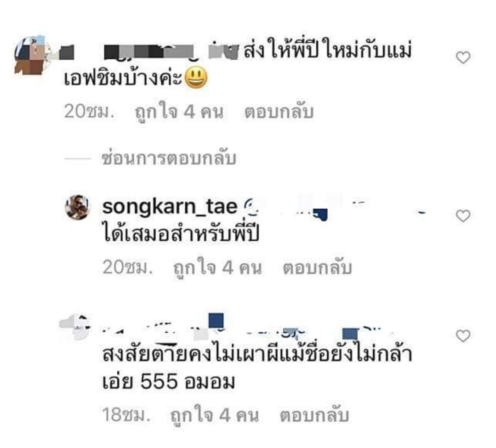Viewport: 496px width, 448px height.
Task: Reply to songkarn_tae's comment with ตอบกลับ
Action: pos(317,267)
